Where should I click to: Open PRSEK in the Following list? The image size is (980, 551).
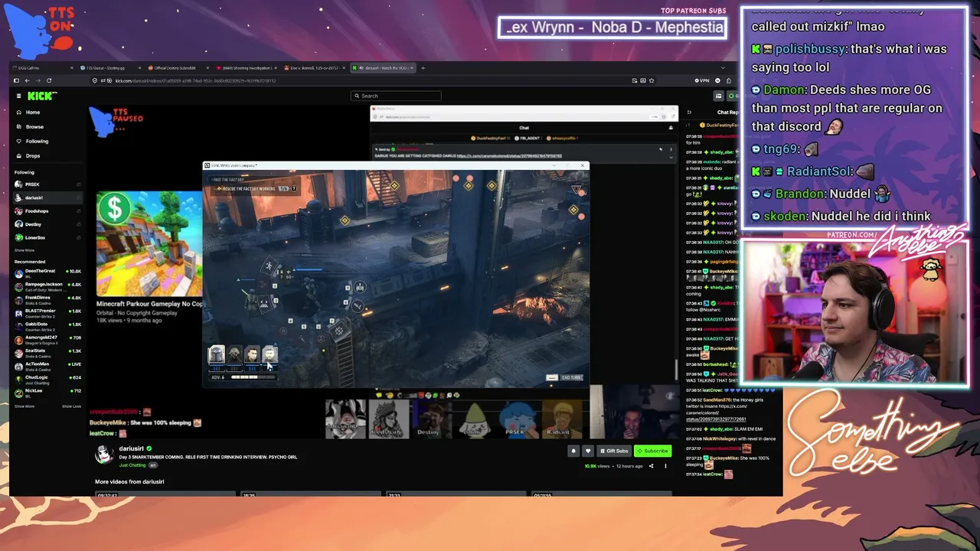coord(47,184)
